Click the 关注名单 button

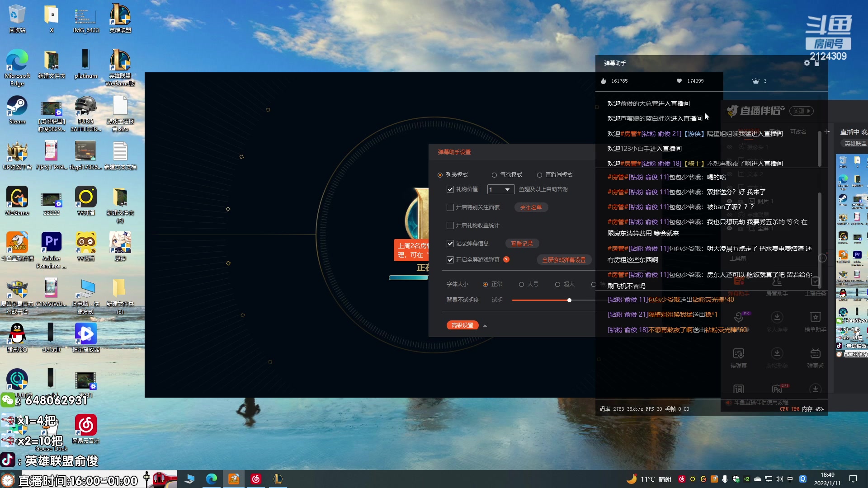coord(531,207)
